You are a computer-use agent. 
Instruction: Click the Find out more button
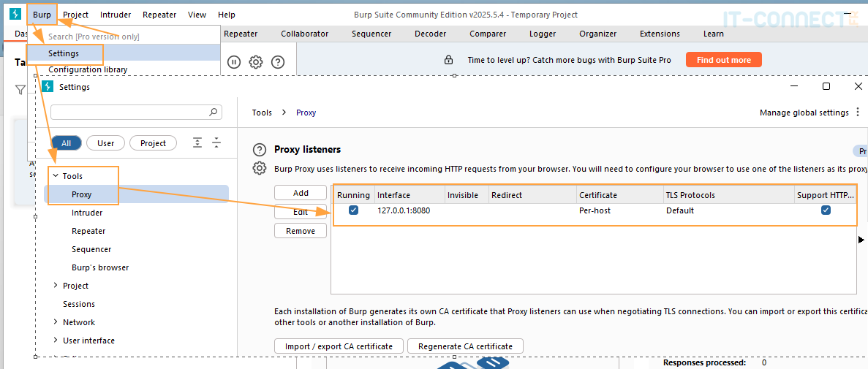[723, 60]
